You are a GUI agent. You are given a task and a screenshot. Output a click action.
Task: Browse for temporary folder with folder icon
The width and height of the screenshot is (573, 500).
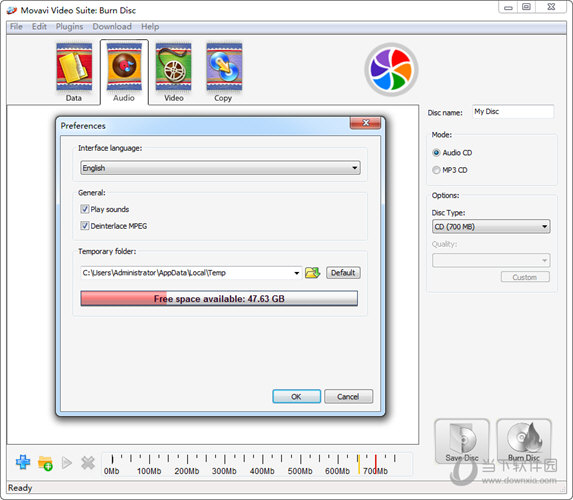pos(312,273)
